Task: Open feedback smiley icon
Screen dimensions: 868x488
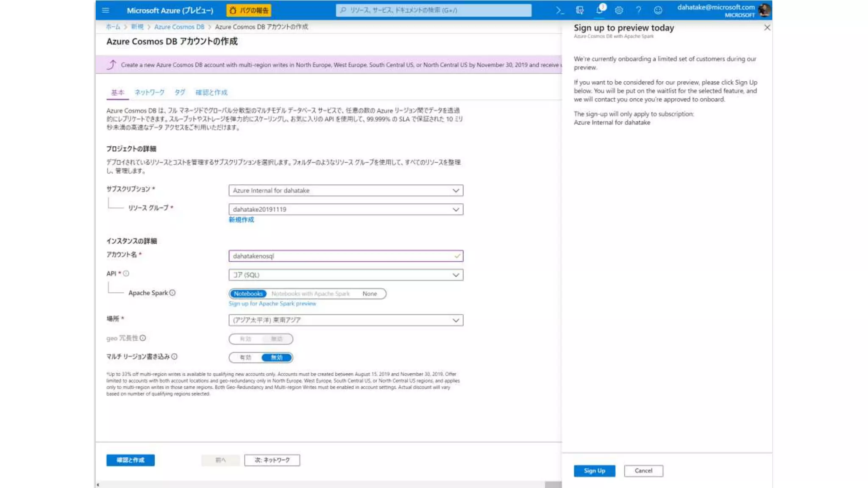Action: coord(658,10)
